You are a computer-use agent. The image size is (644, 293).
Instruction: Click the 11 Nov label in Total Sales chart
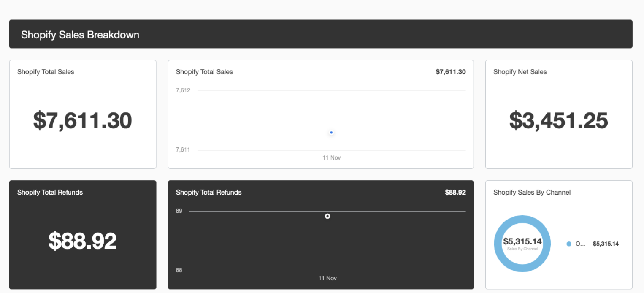point(331,158)
